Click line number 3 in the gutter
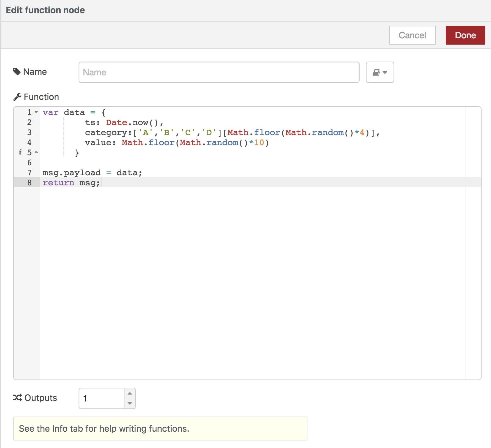Screen dimensions: 491x448 point(29,132)
